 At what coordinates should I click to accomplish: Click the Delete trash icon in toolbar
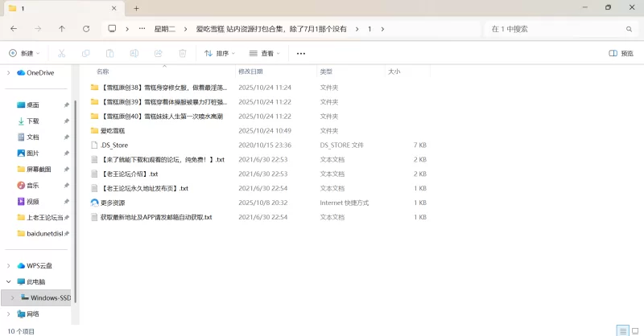click(183, 53)
